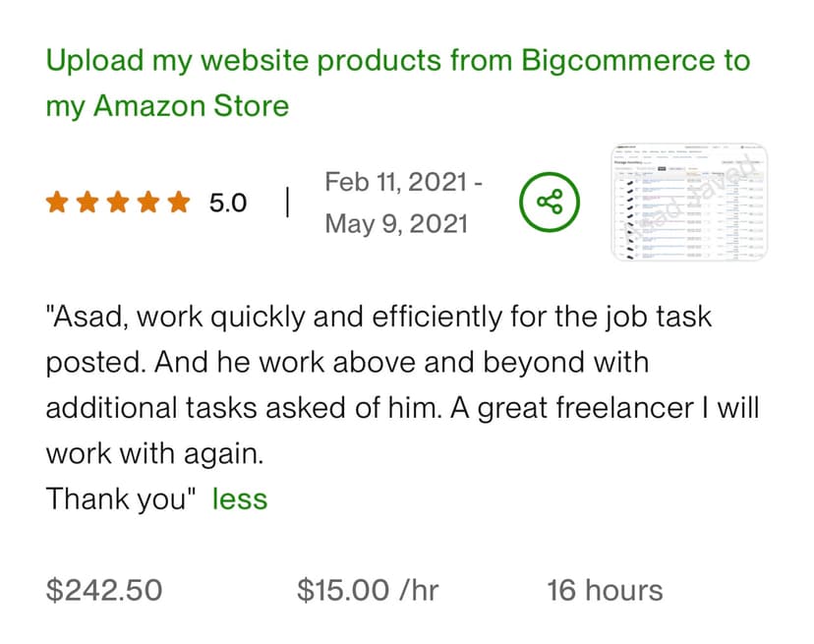Click the 'my Amazon Store' title line
This screenshot has width=814, height=644.
pos(167,105)
